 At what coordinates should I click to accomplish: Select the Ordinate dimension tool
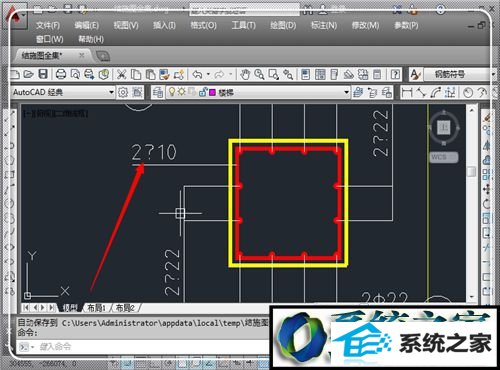pyautogui.click(x=450, y=92)
